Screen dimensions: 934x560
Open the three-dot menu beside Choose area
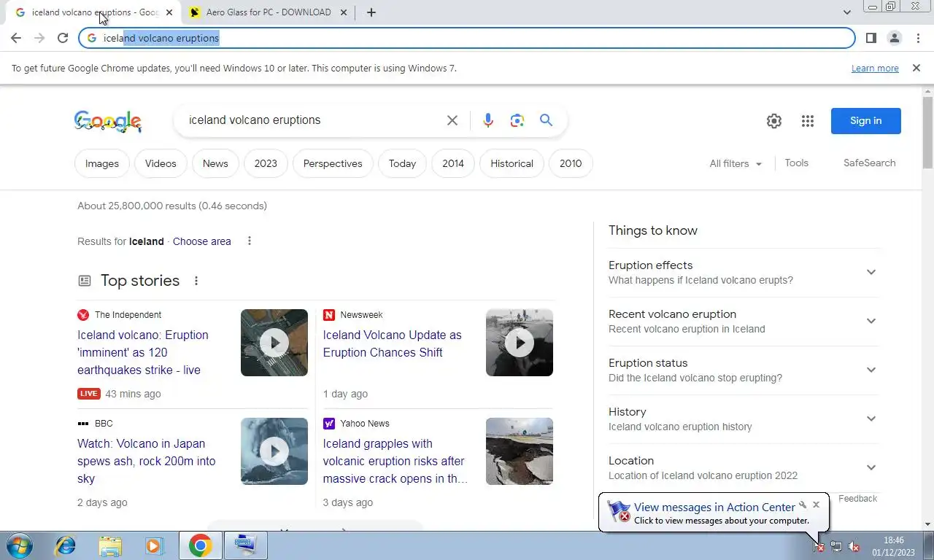(x=250, y=241)
